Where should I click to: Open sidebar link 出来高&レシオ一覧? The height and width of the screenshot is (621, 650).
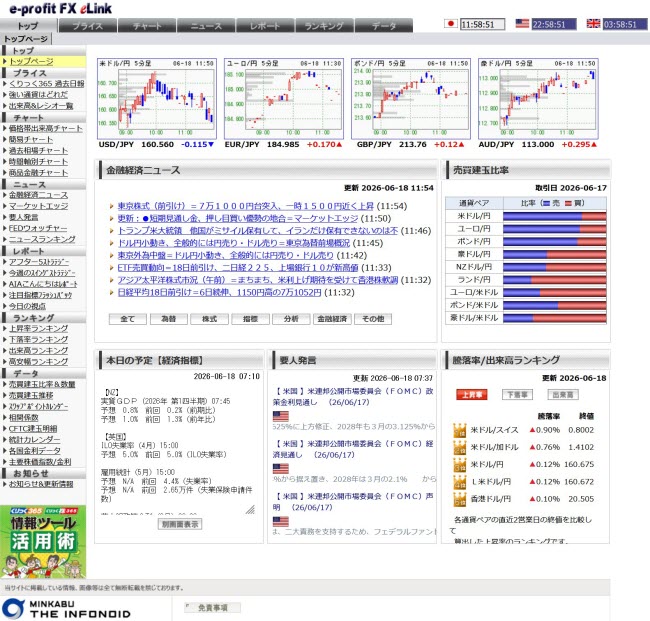click(41, 106)
